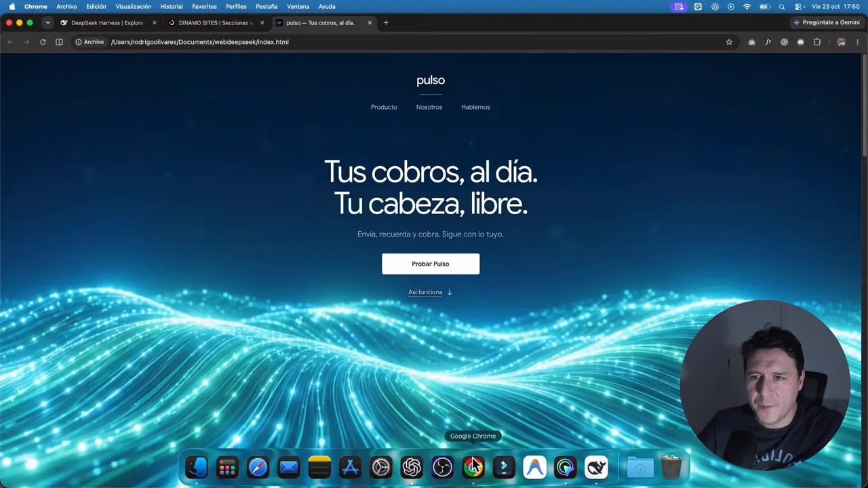
Task: Open the Mail app in the Dock
Action: [x=289, y=467]
